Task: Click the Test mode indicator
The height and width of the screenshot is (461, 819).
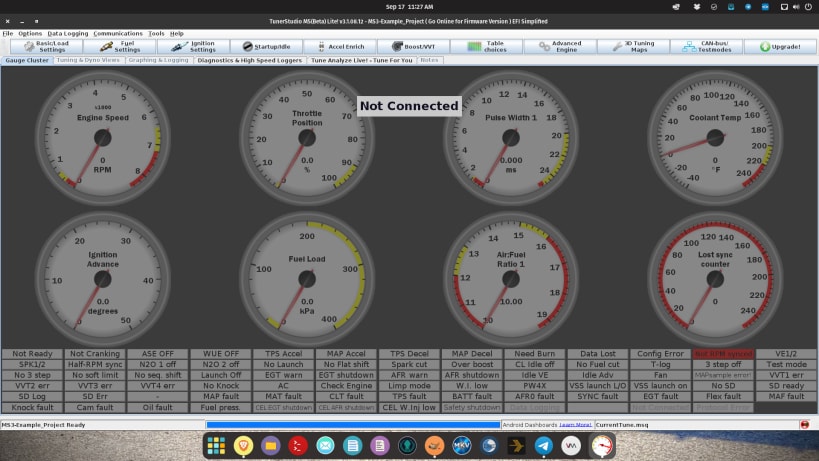Action: [786, 364]
